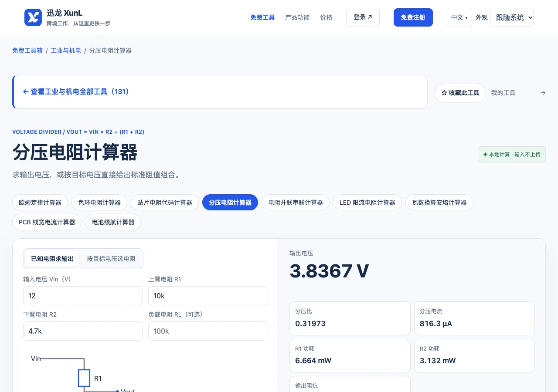Switch to 按目标电压选电阻 mode

[111, 259]
